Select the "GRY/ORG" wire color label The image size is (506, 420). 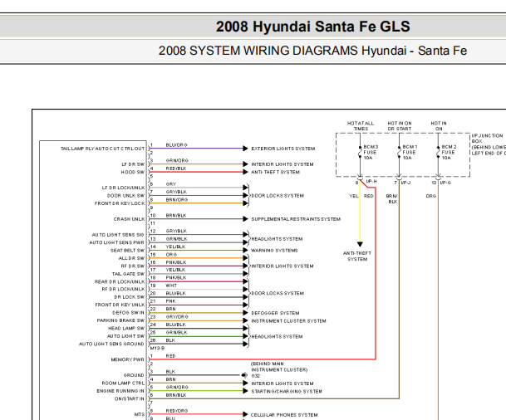pos(177,317)
